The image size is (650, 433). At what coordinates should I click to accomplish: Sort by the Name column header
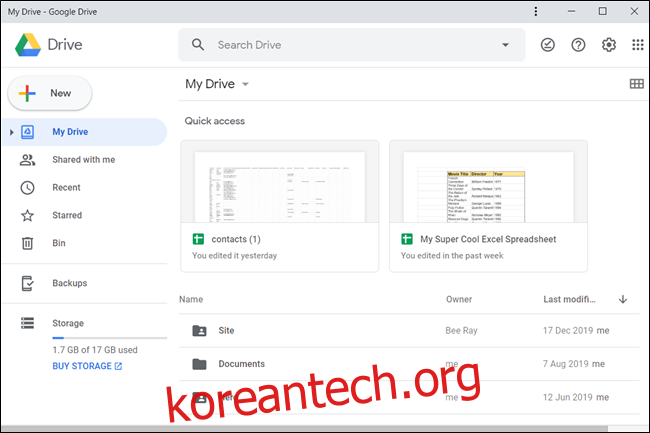(191, 300)
